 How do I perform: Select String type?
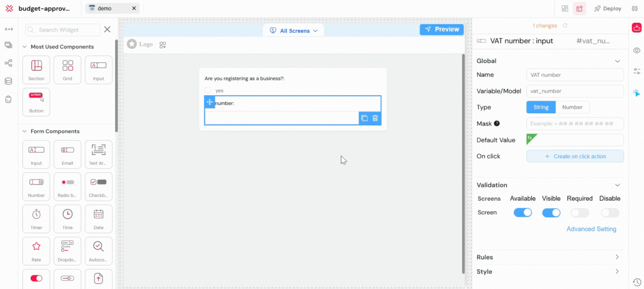click(541, 107)
